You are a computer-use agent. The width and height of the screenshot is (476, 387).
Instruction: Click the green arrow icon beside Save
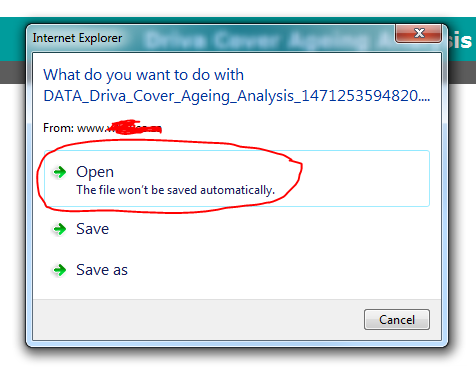60,229
